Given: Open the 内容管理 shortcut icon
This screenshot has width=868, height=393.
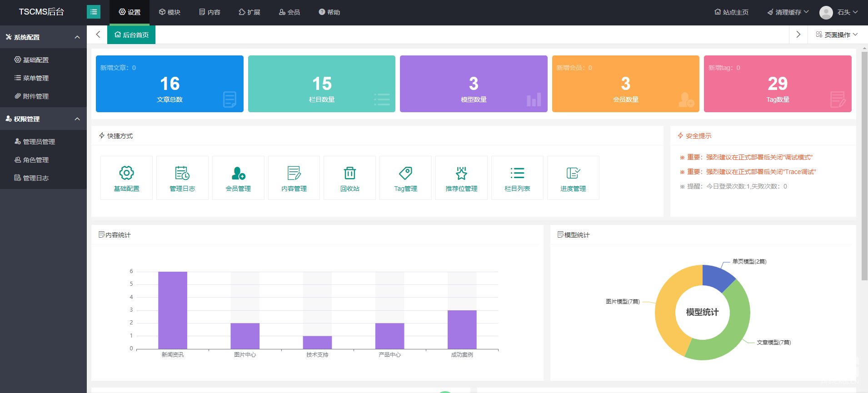Looking at the screenshot, I should pyautogui.click(x=294, y=173).
